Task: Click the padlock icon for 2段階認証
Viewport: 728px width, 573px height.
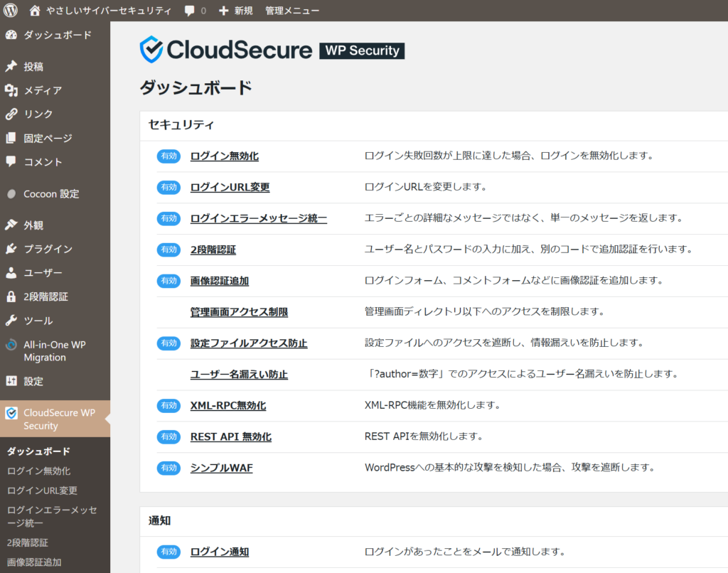Action: (x=11, y=296)
